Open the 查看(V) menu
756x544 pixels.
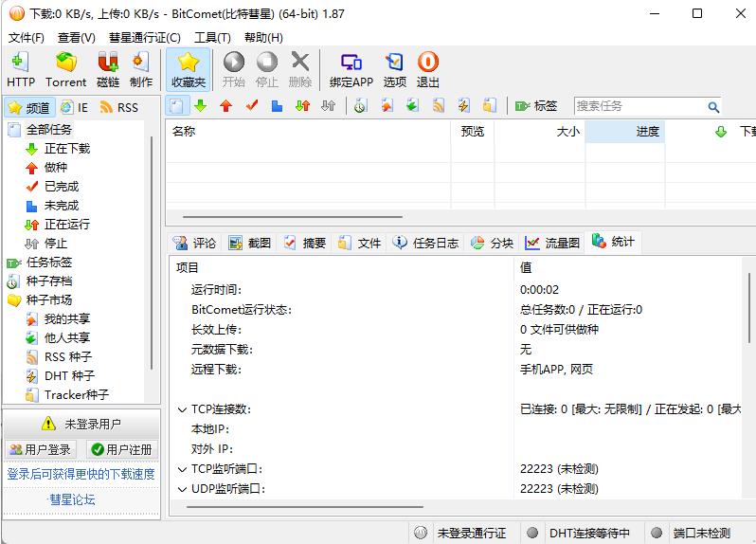pyautogui.click(x=76, y=38)
